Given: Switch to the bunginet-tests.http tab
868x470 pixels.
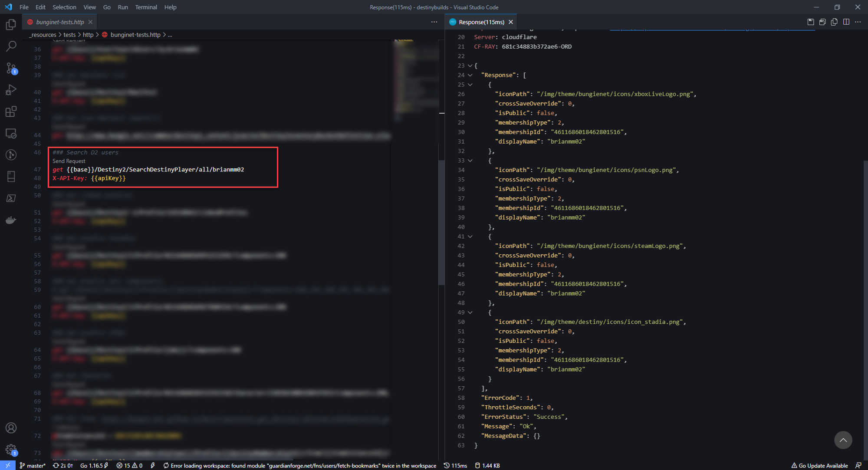Looking at the screenshot, I should click(x=59, y=22).
